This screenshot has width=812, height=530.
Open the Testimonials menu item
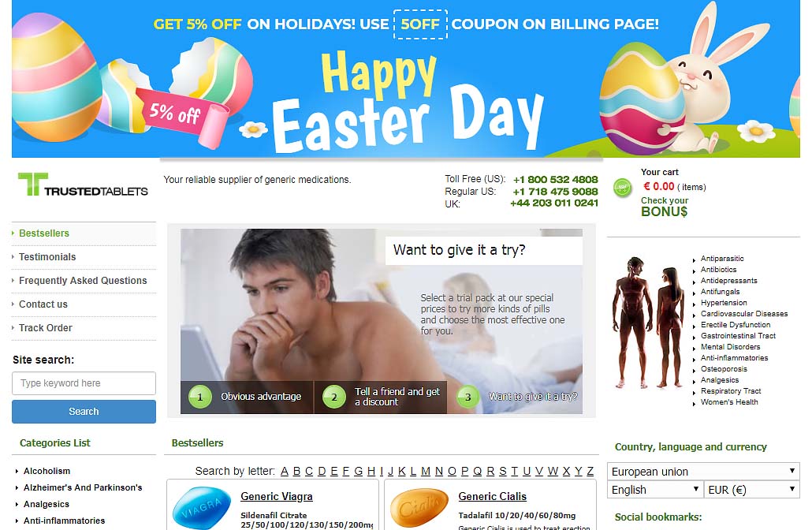click(x=47, y=257)
